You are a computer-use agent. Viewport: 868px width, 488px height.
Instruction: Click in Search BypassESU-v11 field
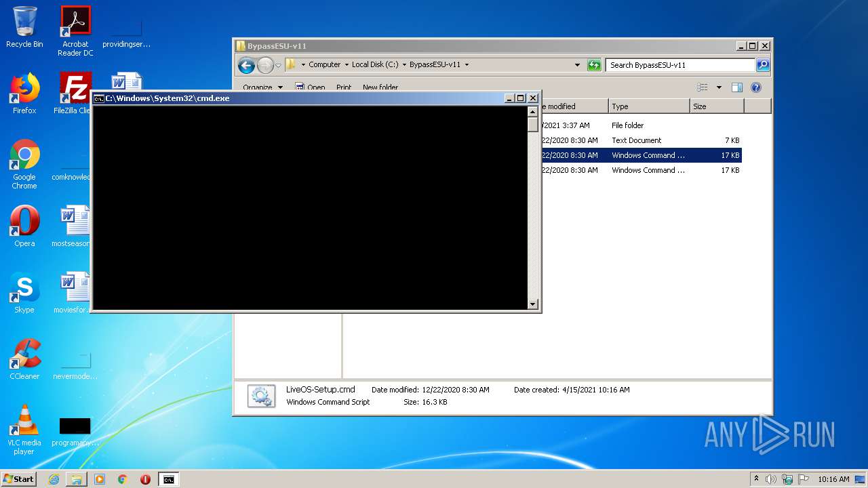(x=680, y=65)
